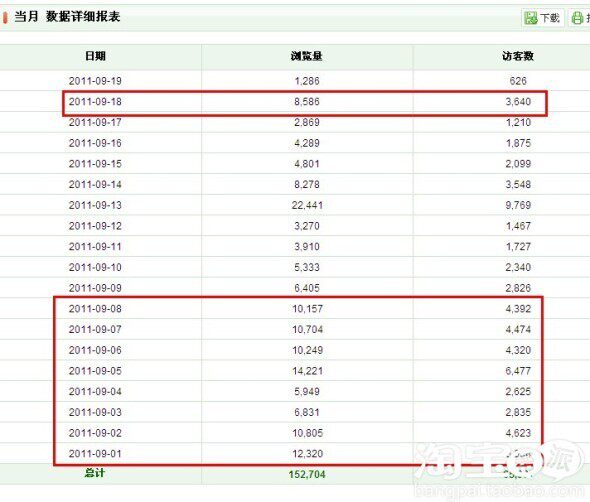Select the 2011-09-19 date row
The height and width of the screenshot is (502, 590).
tap(295, 81)
